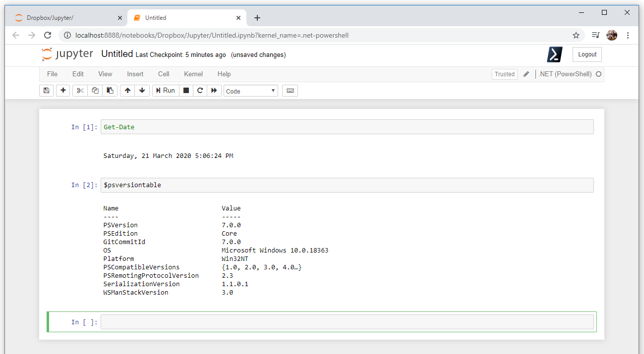
Task: Click the Chrome profile avatar
Action: (612, 35)
